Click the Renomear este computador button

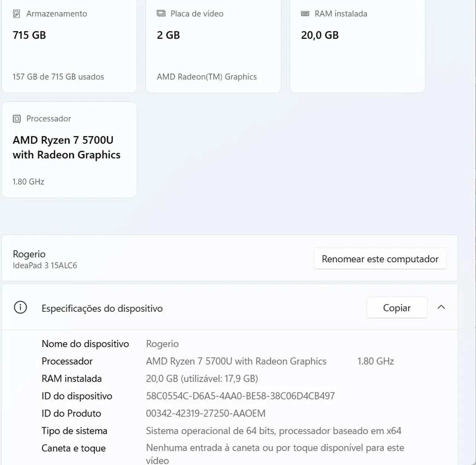380,258
